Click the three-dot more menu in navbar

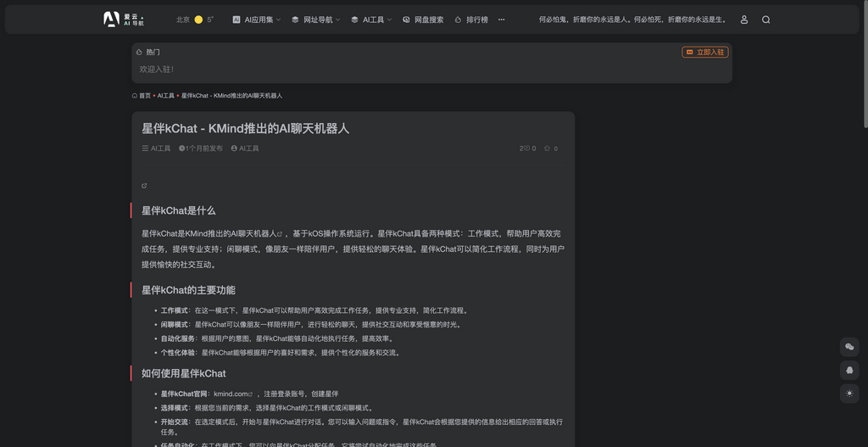click(x=501, y=20)
